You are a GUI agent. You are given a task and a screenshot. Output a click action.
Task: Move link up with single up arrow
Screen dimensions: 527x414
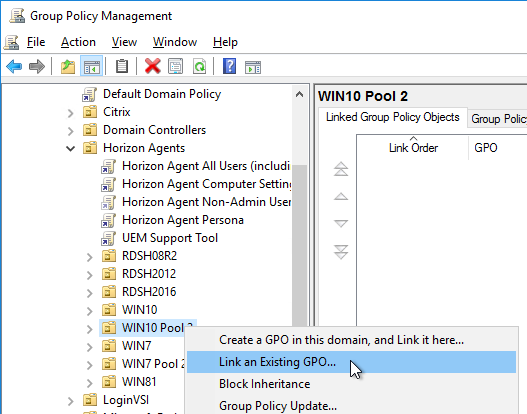click(x=341, y=196)
